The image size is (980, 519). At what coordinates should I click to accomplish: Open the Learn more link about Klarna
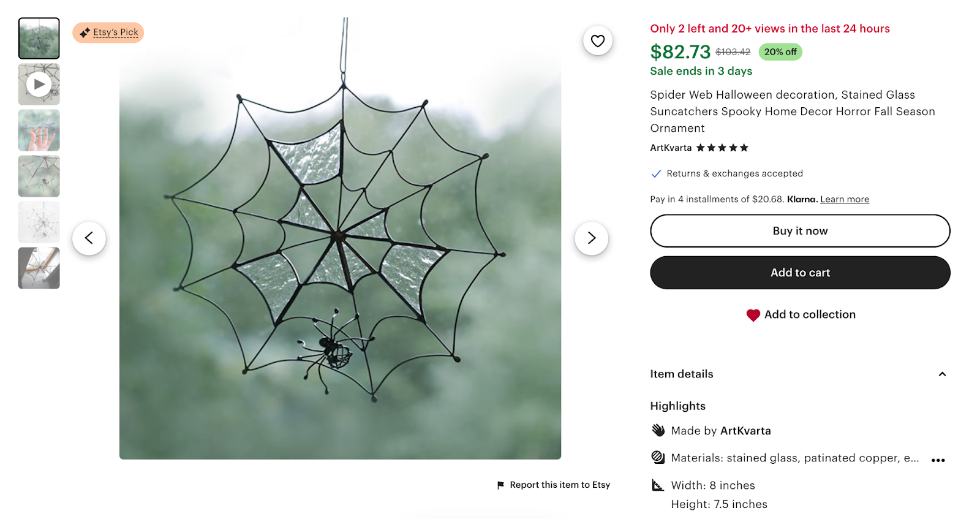pyautogui.click(x=844, y=199)
